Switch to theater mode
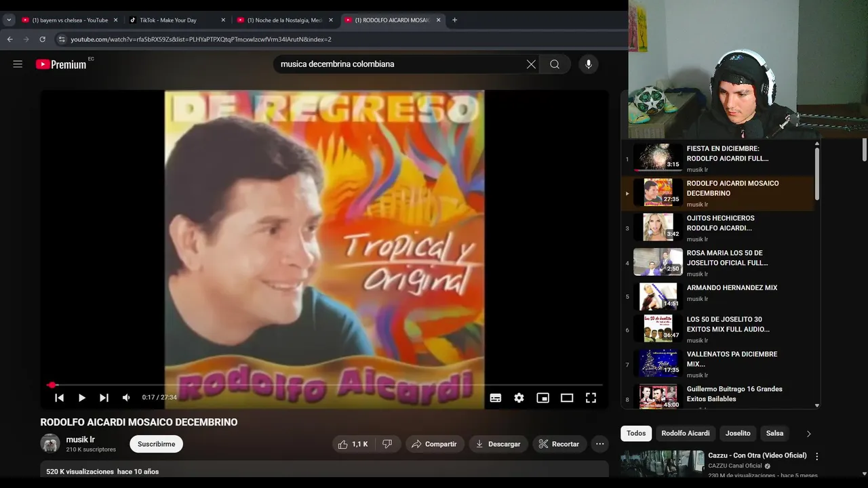The height and width of the screenshot is (488, 868). coord(567,398)
